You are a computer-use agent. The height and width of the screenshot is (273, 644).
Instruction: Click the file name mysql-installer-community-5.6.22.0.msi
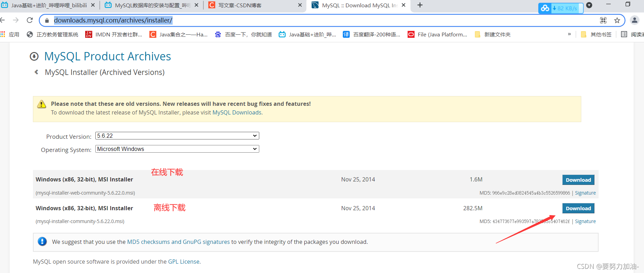click(80, 221)
